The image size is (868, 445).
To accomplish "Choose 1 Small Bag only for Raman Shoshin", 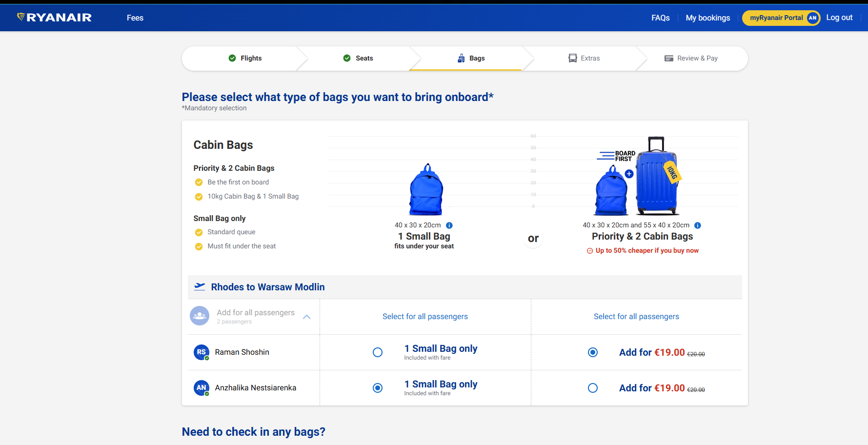I will coord(378,352).
